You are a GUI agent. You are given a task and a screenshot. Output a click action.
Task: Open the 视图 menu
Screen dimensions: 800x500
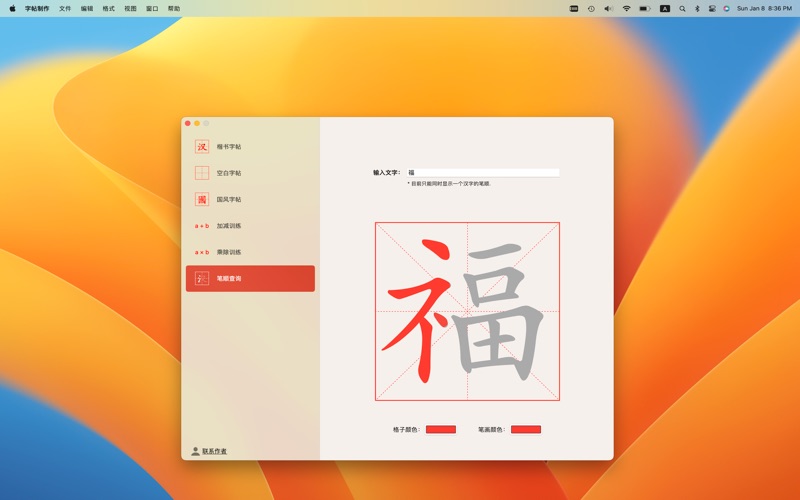click(x=131, y=8)
